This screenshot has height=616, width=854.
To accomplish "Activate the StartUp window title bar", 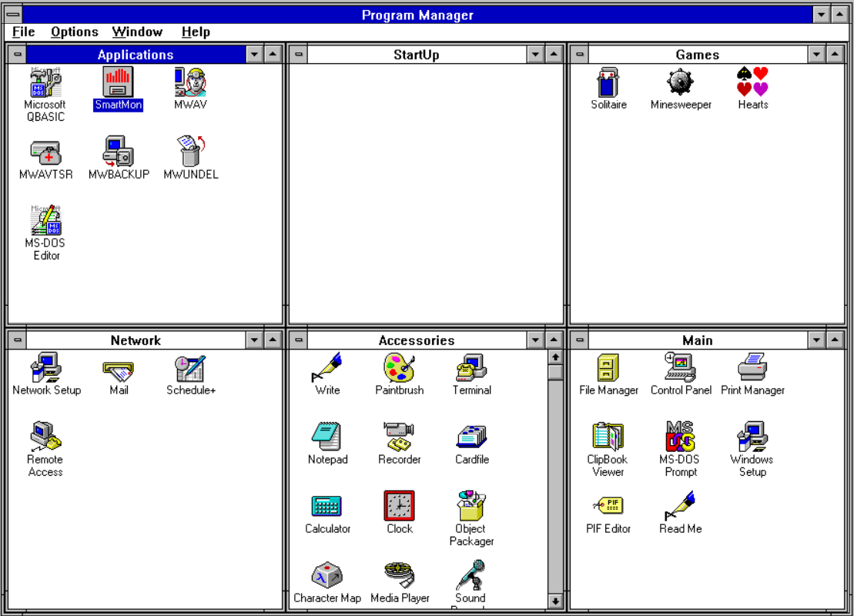I will 417,55.
